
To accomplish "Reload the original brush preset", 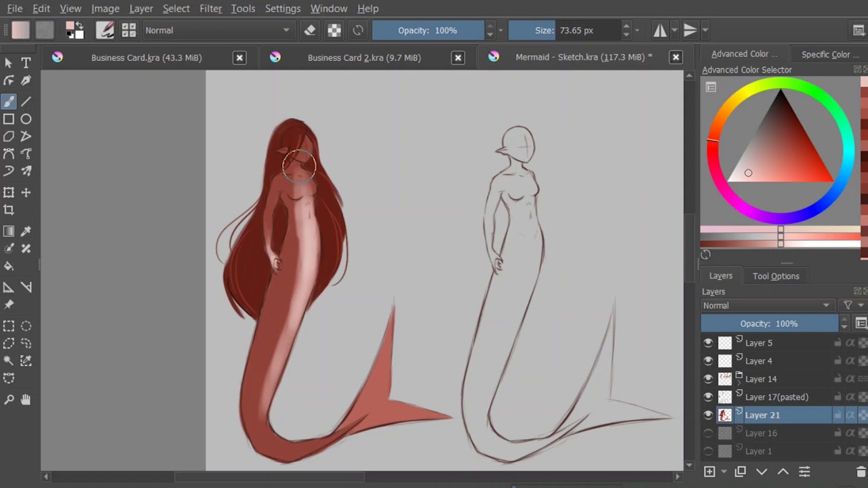I will 358,30.
